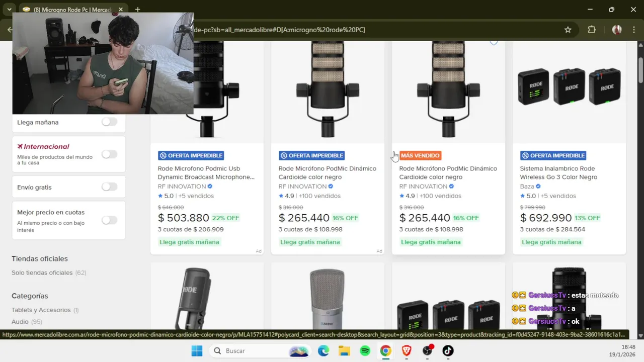The image size is (644, 362).
Task: Launch Microsoft Edge from the taskbar
Action: (x=324, y=351)
